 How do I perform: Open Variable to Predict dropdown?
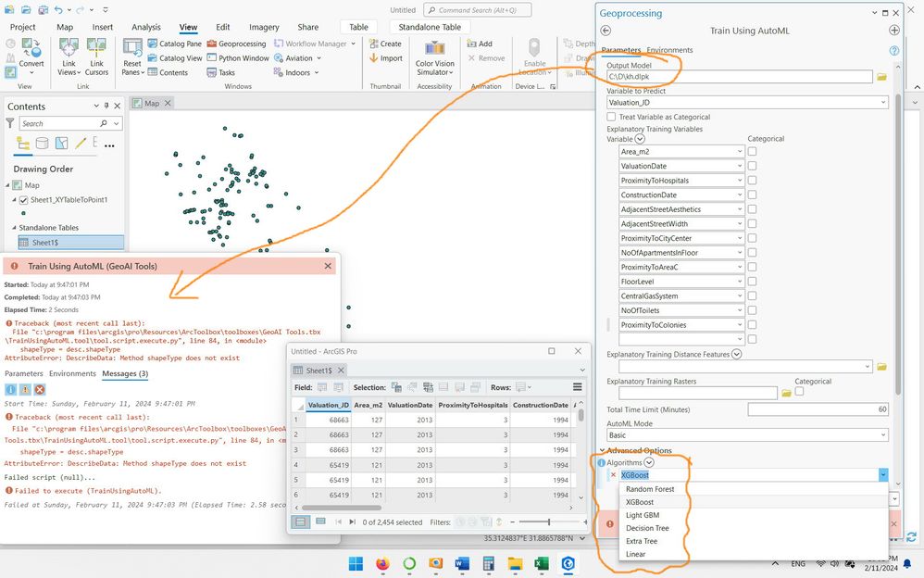click(x=883, y=103)
